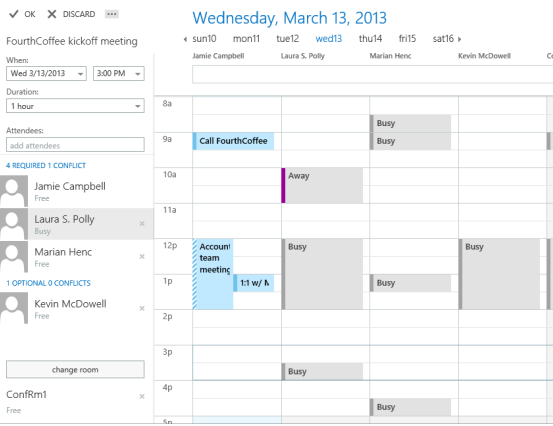Remove Marian Henc from attendees
Image resolution: width=553 pixels, height=426 pixels.
142,256
